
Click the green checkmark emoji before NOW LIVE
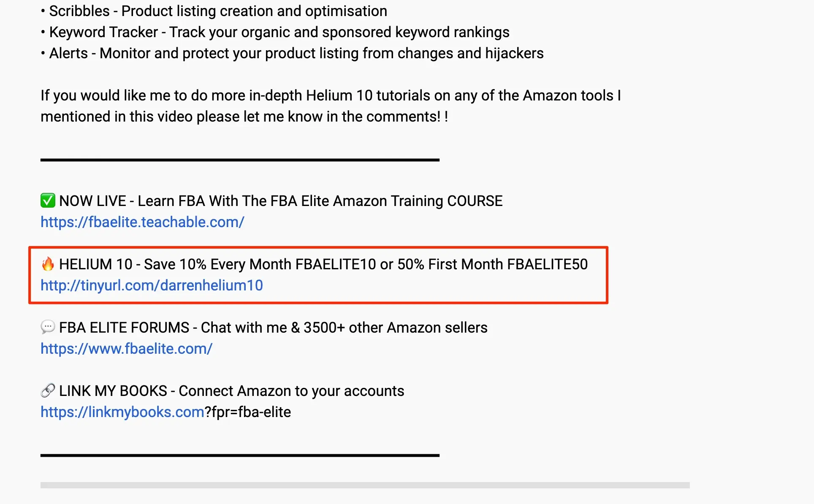click(x=48, y=201)
